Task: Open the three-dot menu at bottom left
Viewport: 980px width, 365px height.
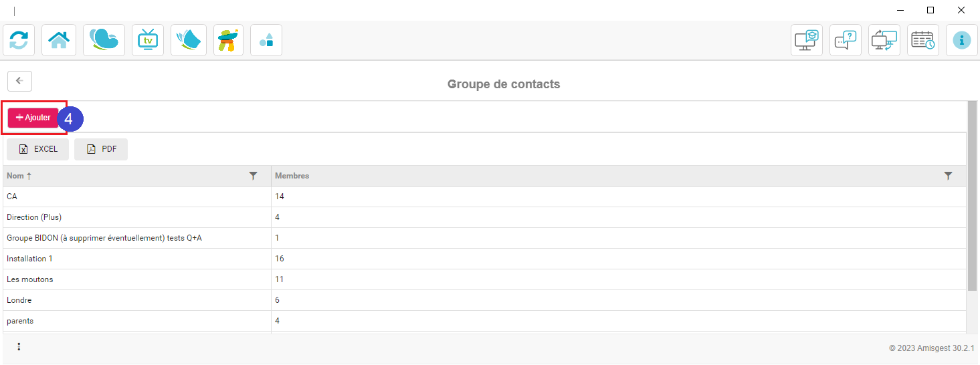Action: [19, 346]
